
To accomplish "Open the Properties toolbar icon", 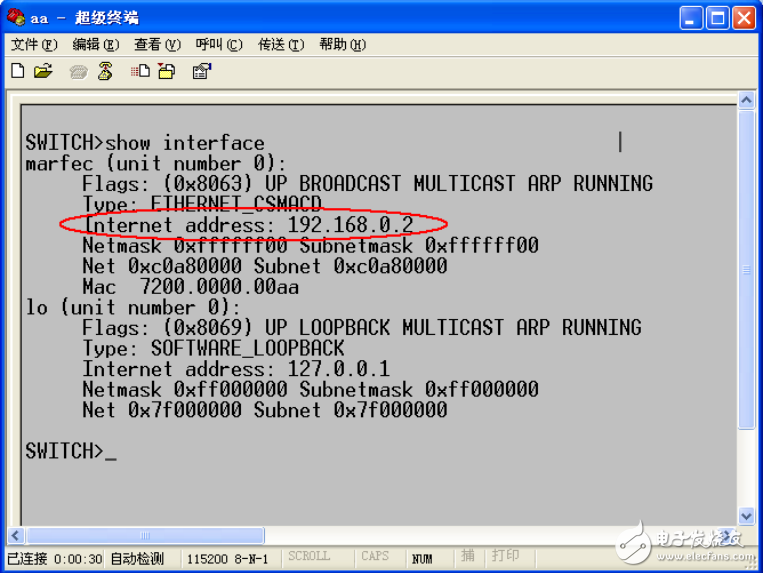I will coord(201,71).
